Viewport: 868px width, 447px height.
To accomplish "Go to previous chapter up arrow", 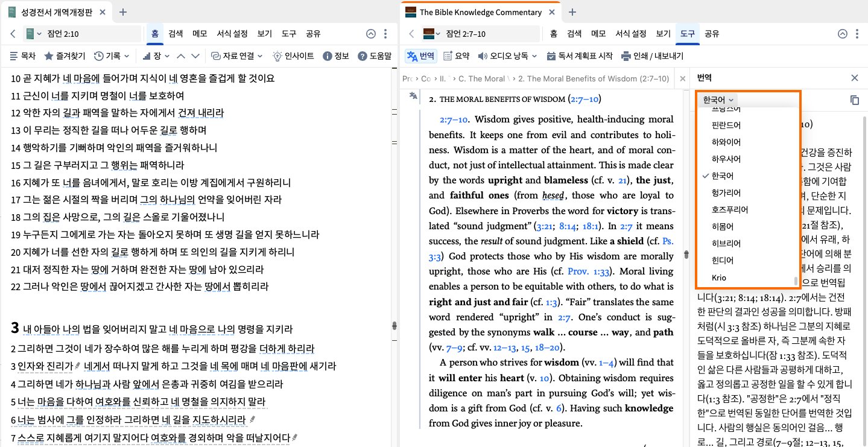I will point(180,56).
